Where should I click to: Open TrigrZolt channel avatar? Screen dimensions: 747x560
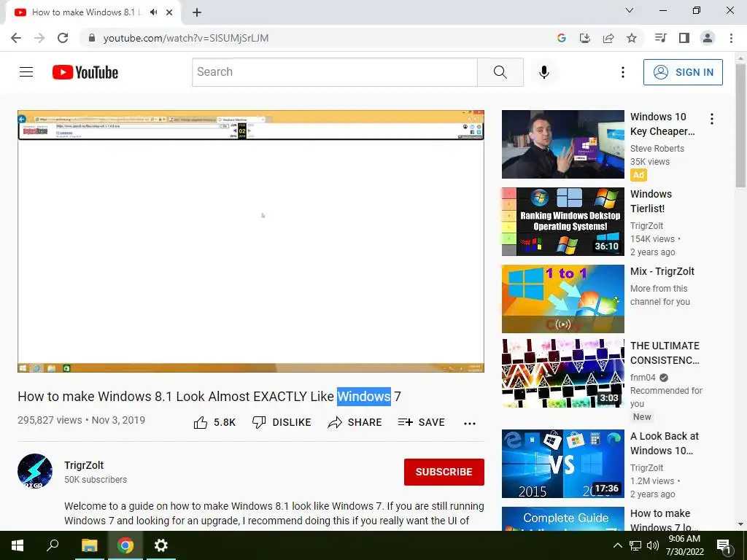35,472
